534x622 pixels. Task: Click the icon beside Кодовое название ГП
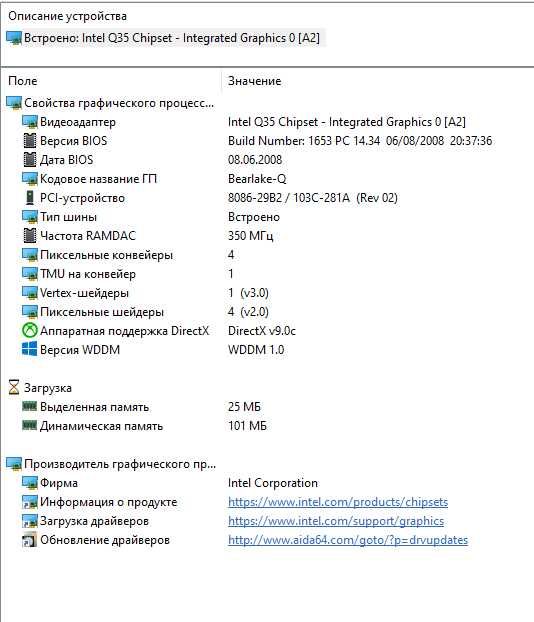click(x=30, y=179)
